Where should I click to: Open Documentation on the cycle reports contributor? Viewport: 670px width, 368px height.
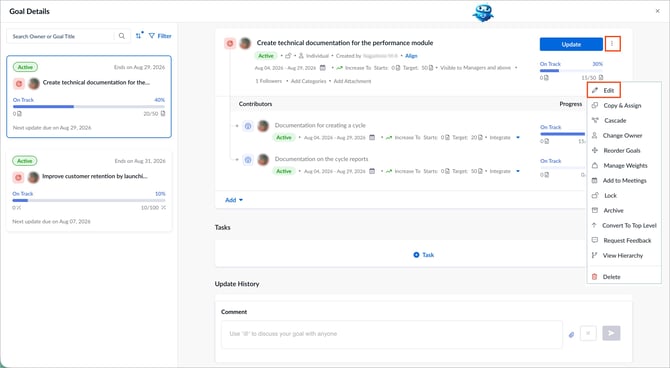tap(321, 159)
